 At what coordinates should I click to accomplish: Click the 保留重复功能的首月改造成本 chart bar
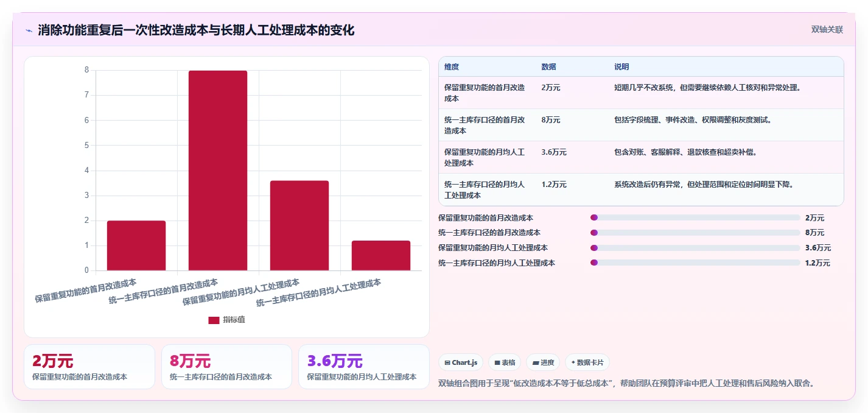[x=136, y=245]
